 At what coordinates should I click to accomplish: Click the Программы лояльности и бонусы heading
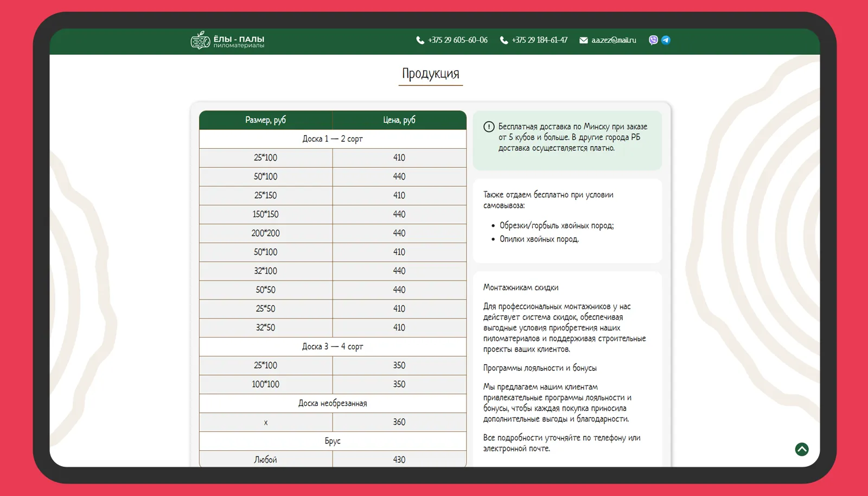coord(540,368)
